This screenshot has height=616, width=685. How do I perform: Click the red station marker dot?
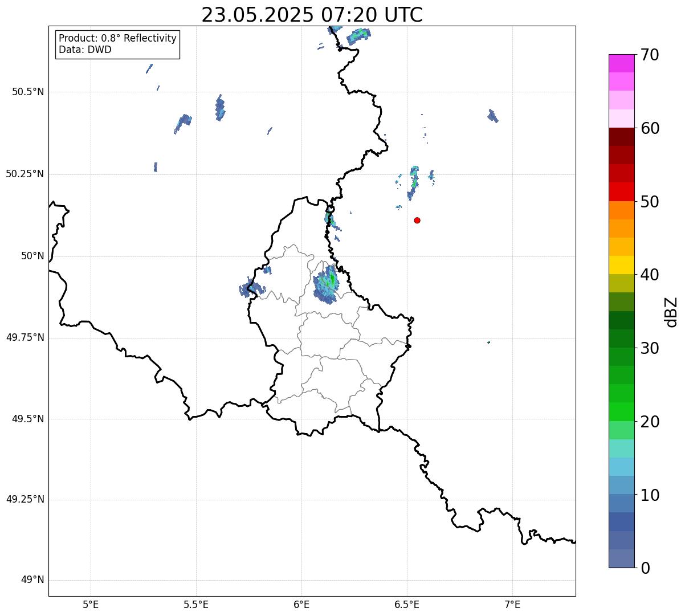tap(417, 220)
